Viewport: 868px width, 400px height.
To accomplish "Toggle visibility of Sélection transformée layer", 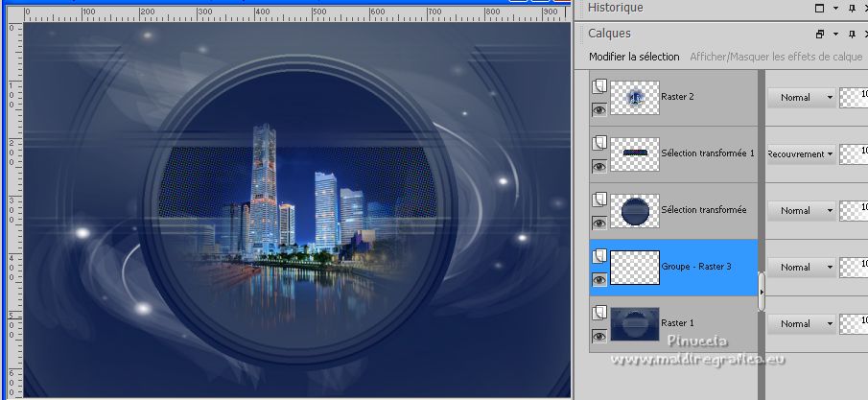I will pos(598,223).
